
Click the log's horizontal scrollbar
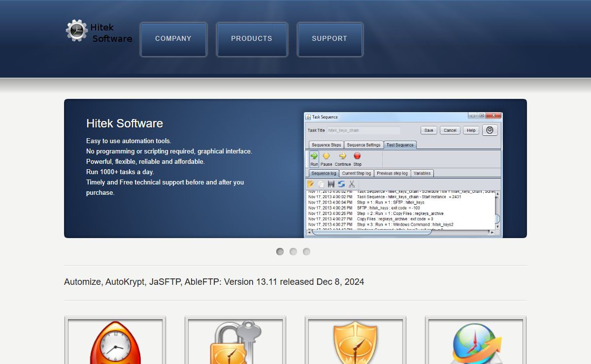[372, 232]
